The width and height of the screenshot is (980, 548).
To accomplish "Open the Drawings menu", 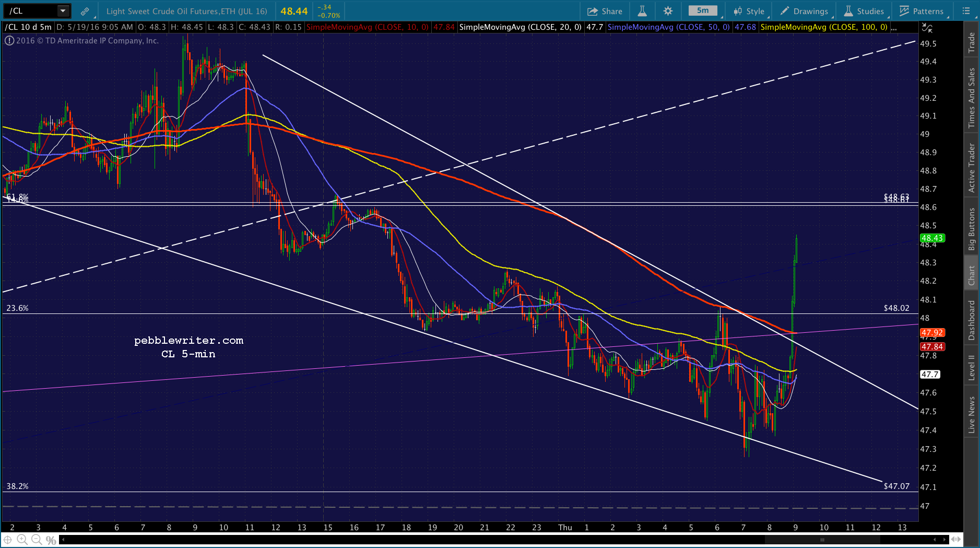I will (804, 11).
